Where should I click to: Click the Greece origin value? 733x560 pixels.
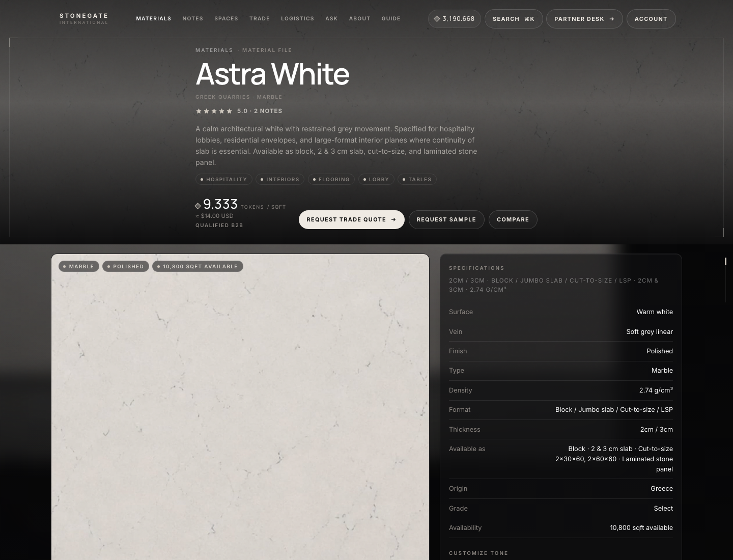662,489
